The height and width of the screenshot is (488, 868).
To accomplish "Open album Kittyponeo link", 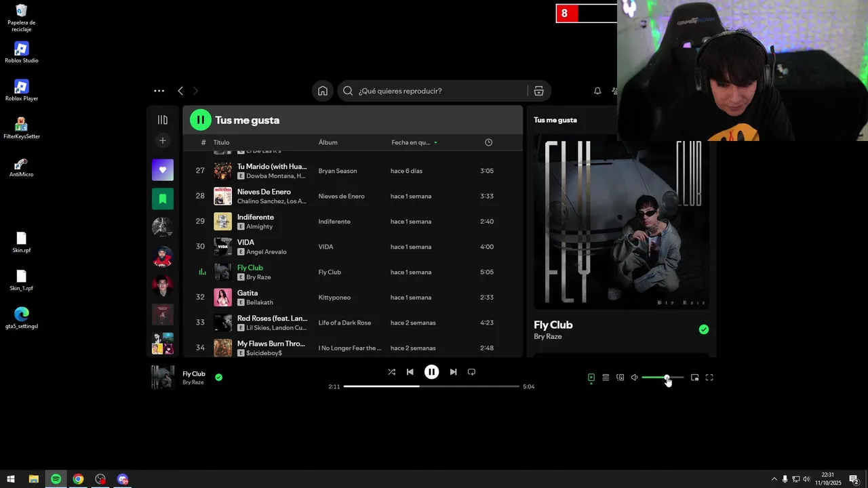I will point(335,298).
